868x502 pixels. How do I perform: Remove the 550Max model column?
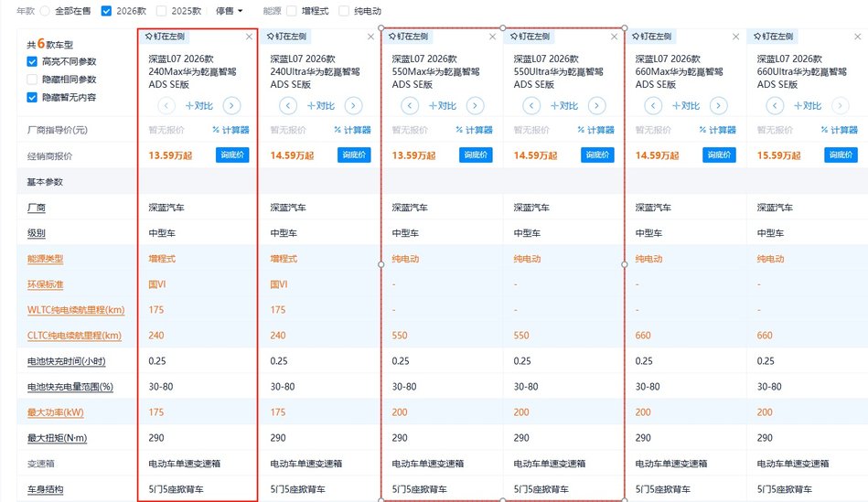point(493,37)
